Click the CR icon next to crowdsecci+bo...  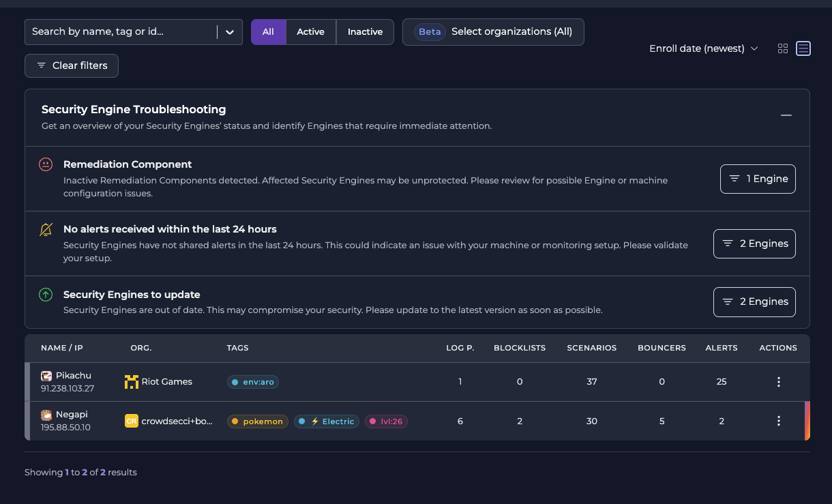pyautogui.click(x=131, y=421)
